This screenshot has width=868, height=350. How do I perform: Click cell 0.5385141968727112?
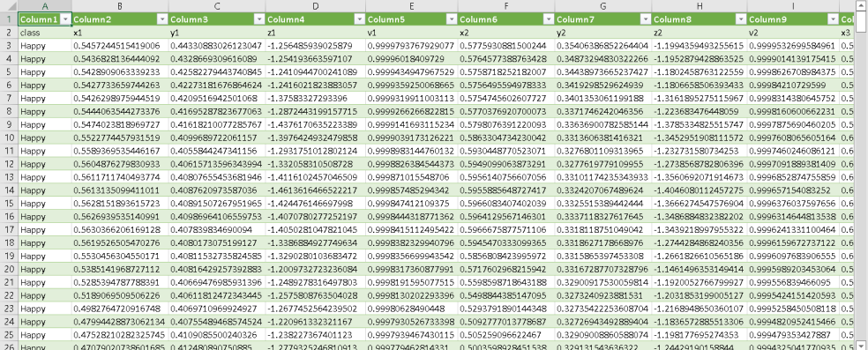[120, 269]
